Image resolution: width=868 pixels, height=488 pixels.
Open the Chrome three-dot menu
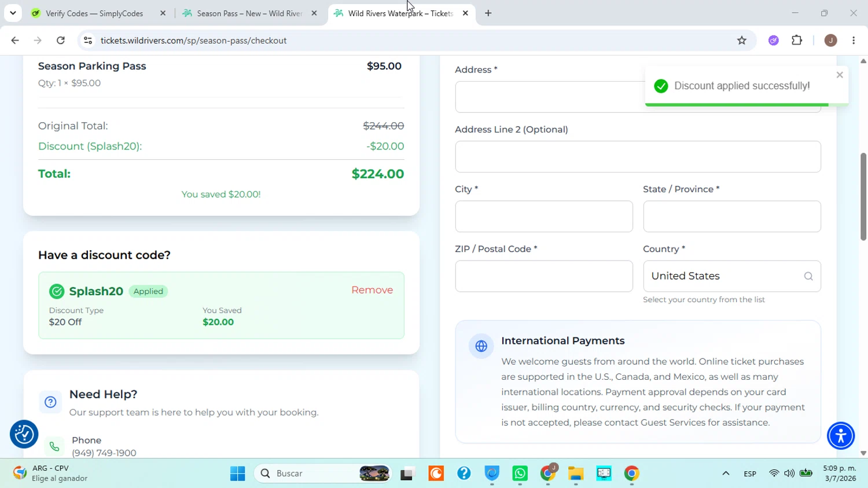click(854, 41)
